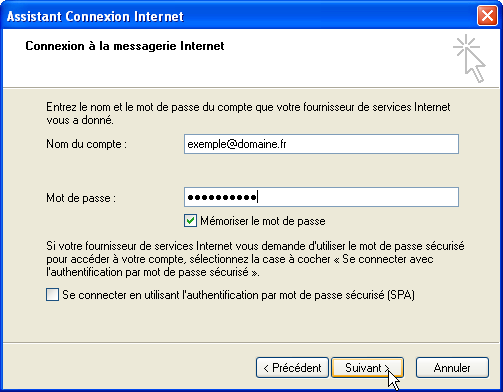Click the wizard cursor icon in header

pos(469,58)
